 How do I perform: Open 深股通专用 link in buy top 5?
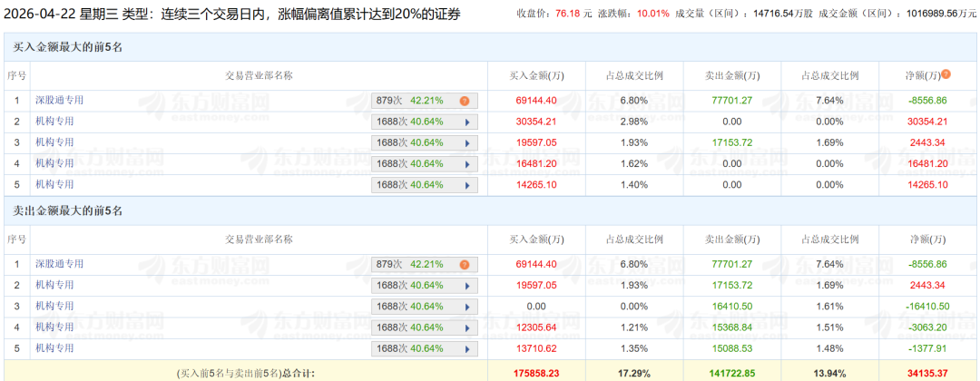[59, 100]
